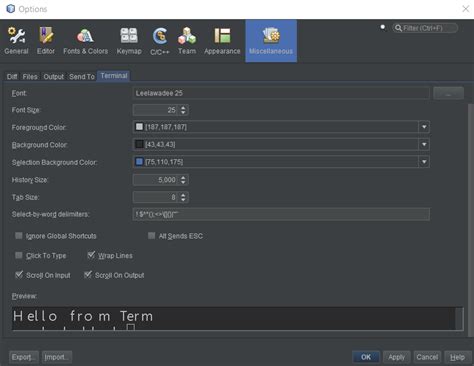Disable Wrap Lines checkbox
Screen dimensions: 474x366
coord(91,255)
